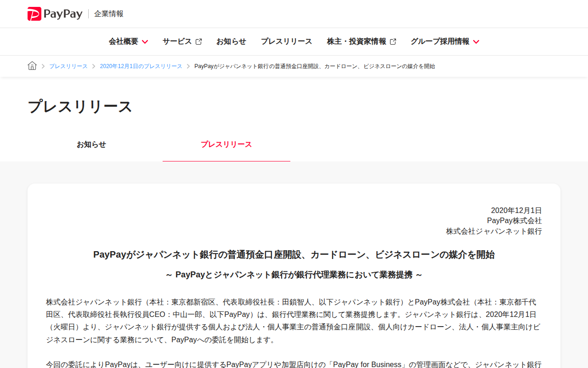Viewport: 588px width, 368px height.
Task: Click the プレスリリース page heading
Action: [x=80, y=106]
